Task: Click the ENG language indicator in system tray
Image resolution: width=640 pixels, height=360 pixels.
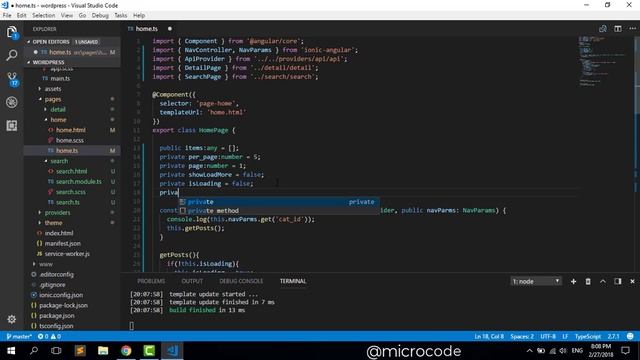Action: pos(577,351)
